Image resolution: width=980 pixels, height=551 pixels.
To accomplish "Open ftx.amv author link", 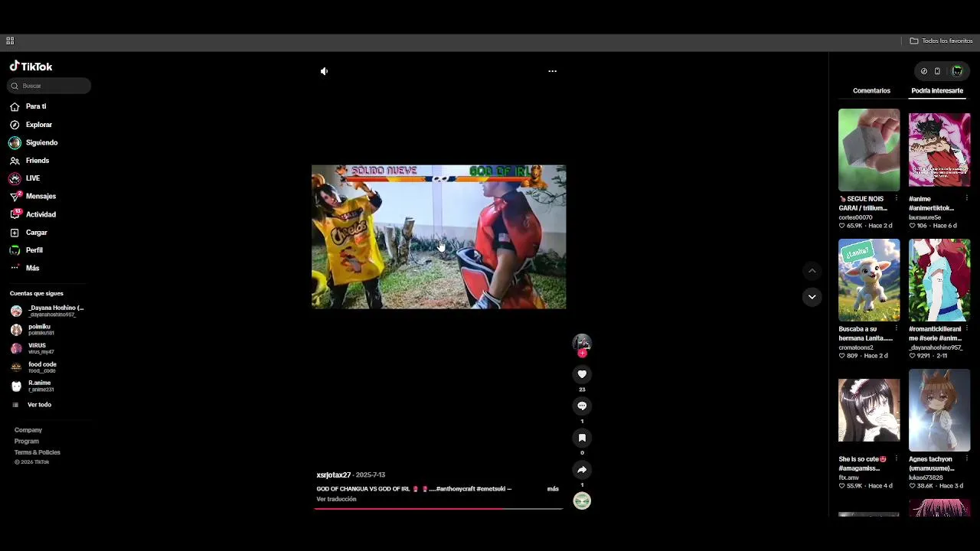I will tap(849, 478).
